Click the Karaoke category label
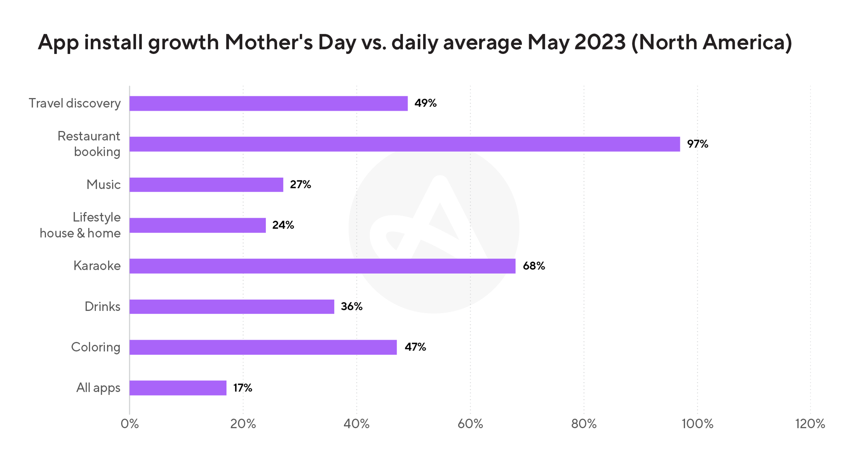Viewport: 868px width, 456px height. (97, 266)
